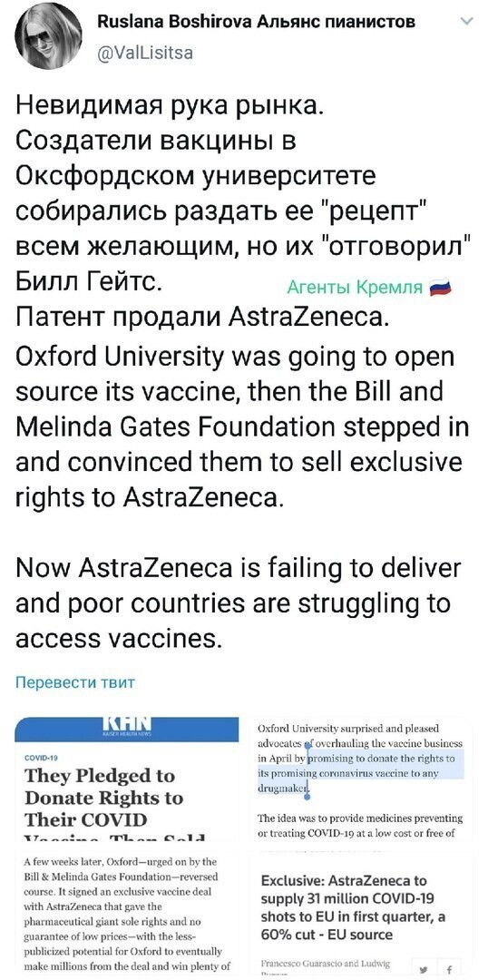Click the 'They Pledged to Donate Rights' headline
Image resolution: width=488 pixels, height=980 pixels.
pyautogui.click(x=103, y=798)
